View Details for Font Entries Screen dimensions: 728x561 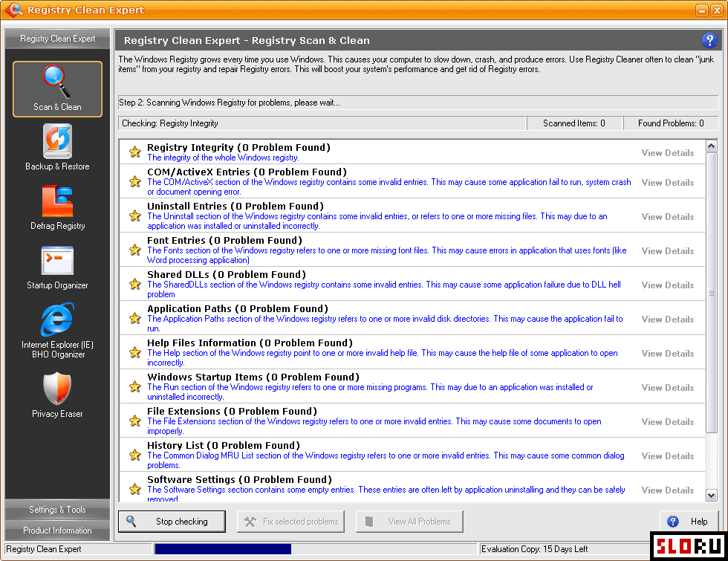[668, 251]
